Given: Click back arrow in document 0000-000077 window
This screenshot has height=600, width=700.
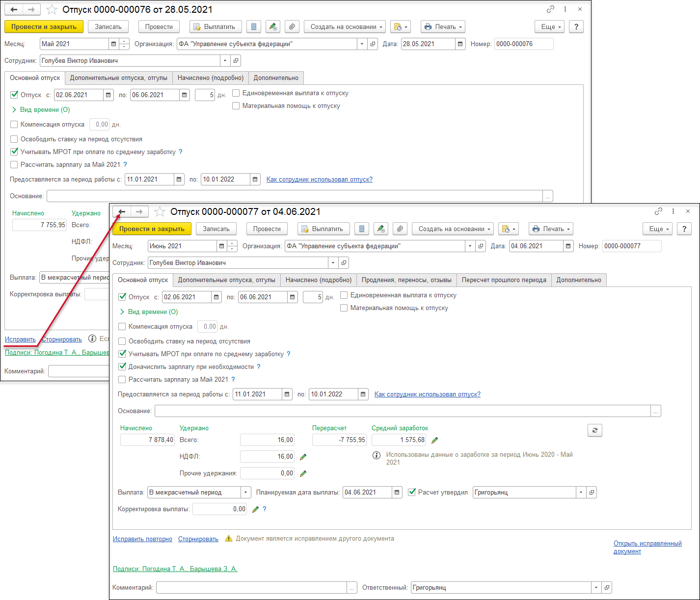Looking at the screenshot, I should [x=122, y=211].
